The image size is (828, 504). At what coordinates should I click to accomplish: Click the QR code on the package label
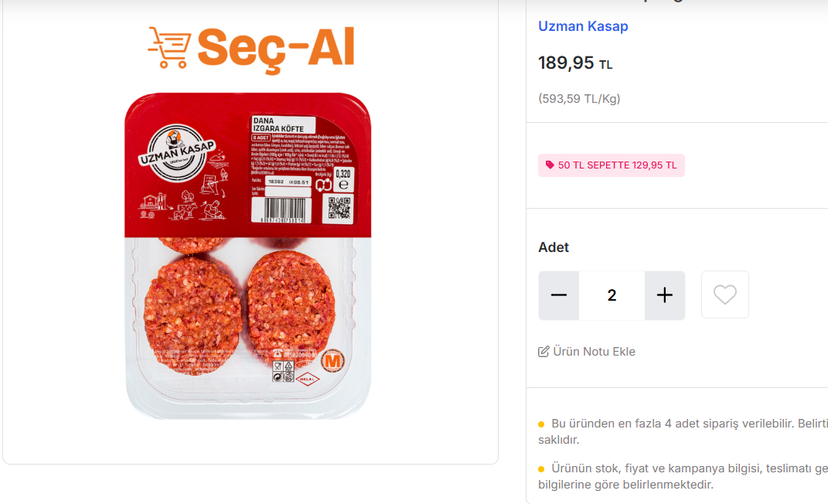339,208
